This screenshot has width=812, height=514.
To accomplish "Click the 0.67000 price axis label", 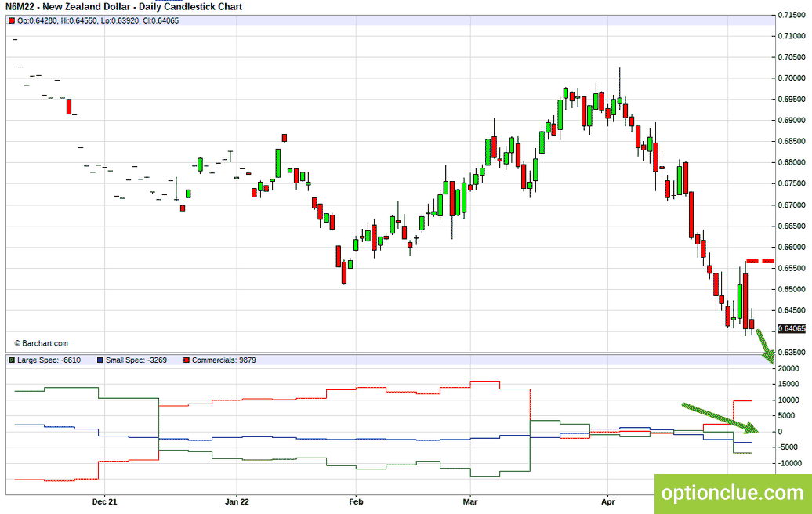I will pos(792,205).
